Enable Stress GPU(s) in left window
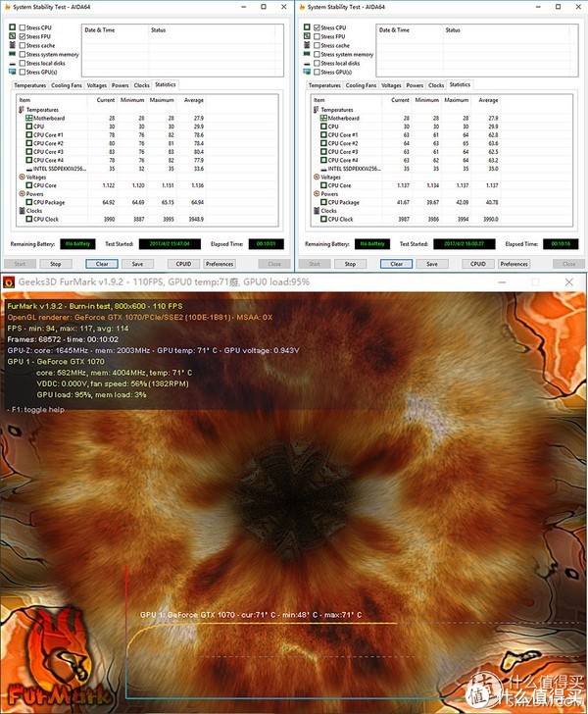 [x=23, y=72]
